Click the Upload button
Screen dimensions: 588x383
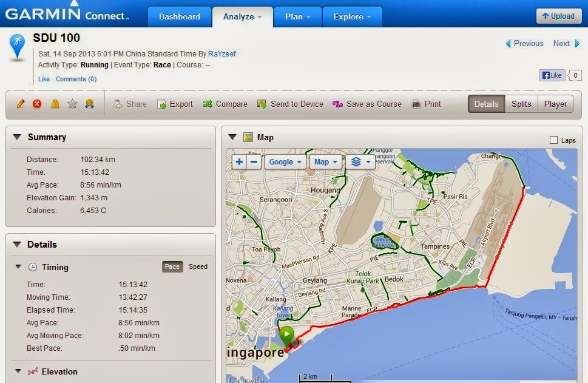pos(559,16)
